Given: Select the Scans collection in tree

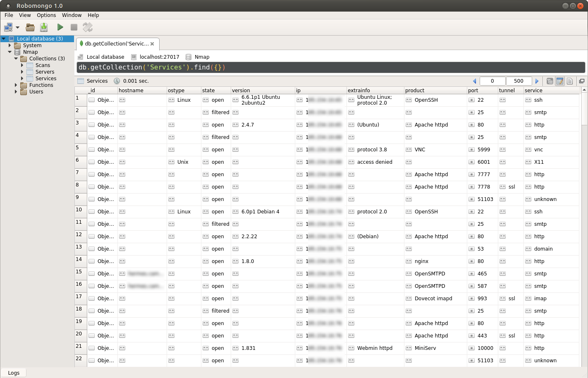Looking at the screenshot, I should tap(43, 65).
